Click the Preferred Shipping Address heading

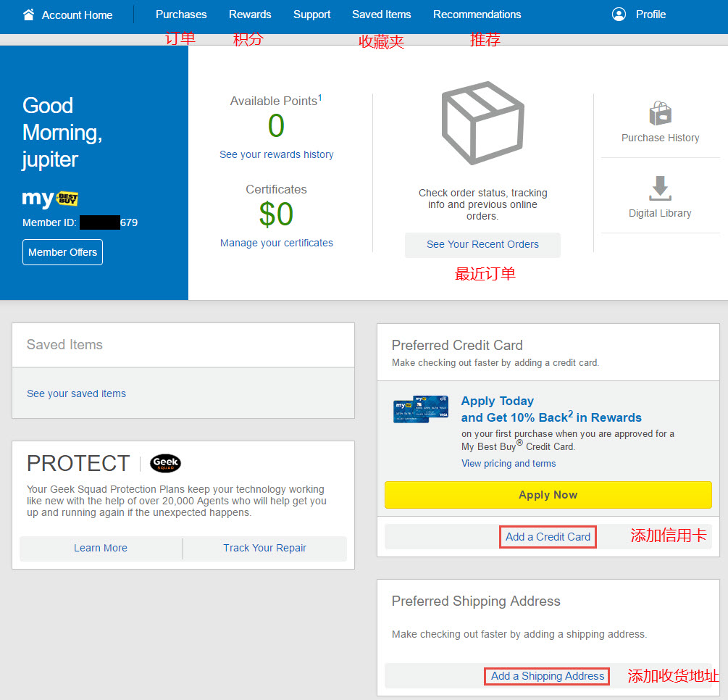coord(476,601)
